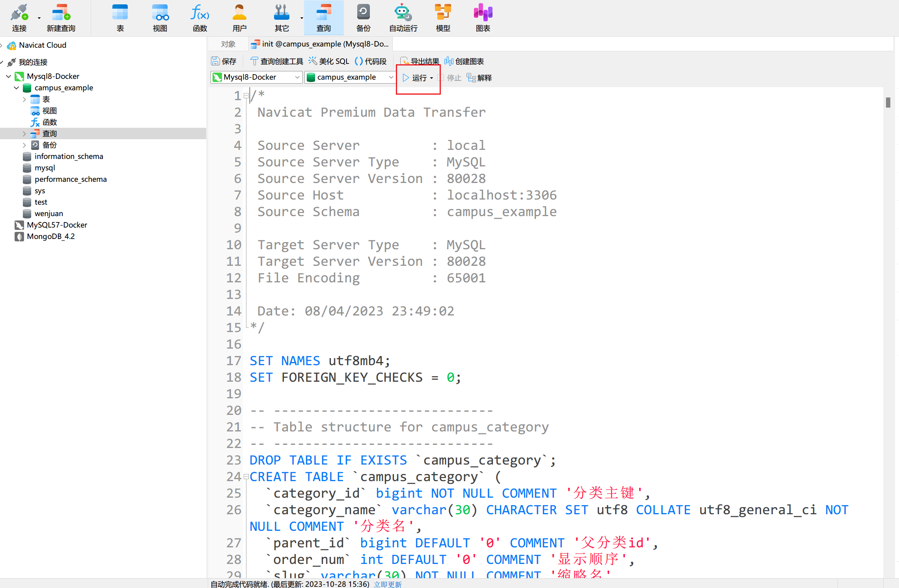Collapse the 我的连接 group
The width and height of the screenshot is (899, 588).
point(2,62)
